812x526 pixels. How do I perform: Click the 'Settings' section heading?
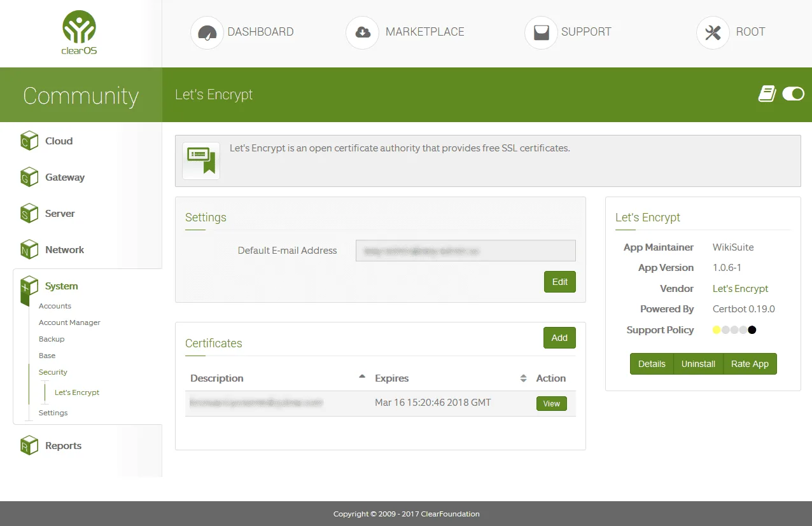[x=206, y=218]
